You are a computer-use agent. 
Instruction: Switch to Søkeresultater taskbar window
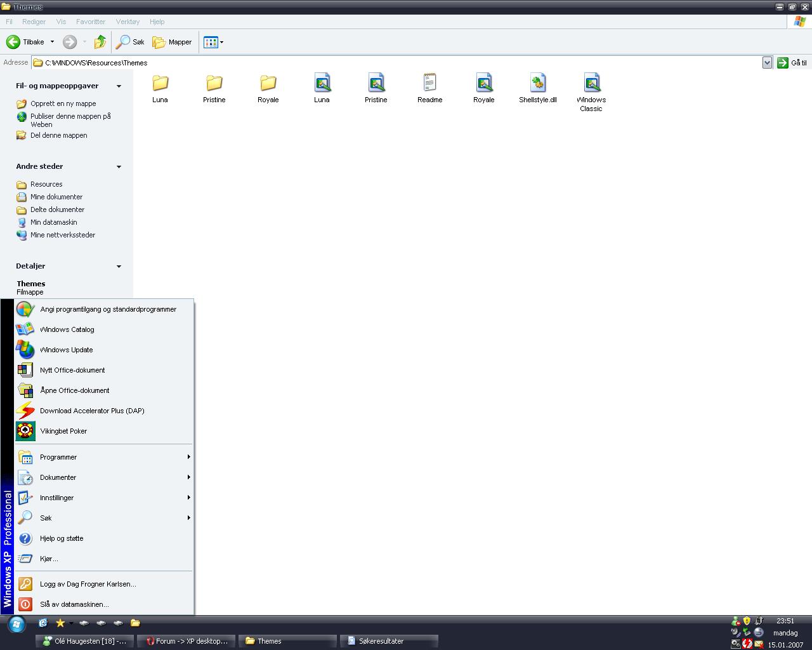pyautogui.click(x=389, y=641)
